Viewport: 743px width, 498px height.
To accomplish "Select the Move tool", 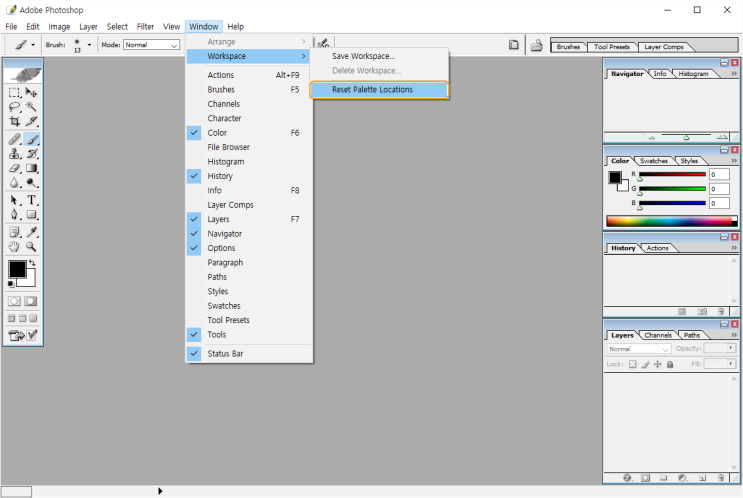I will [31, 92].
